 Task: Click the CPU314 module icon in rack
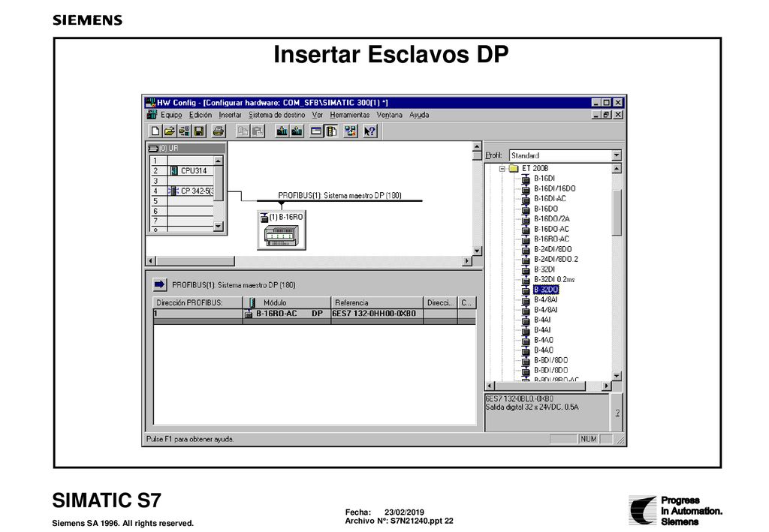point(173,170)
